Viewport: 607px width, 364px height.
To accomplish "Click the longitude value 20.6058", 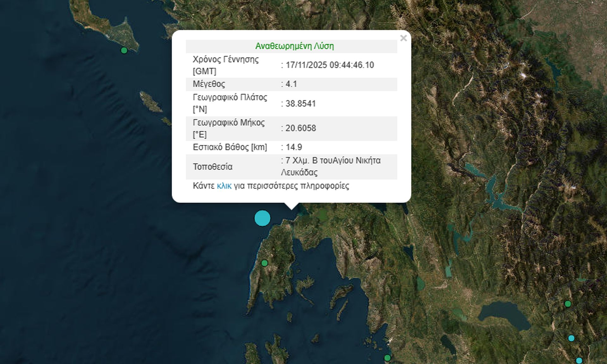I will (x=301, y=128).
